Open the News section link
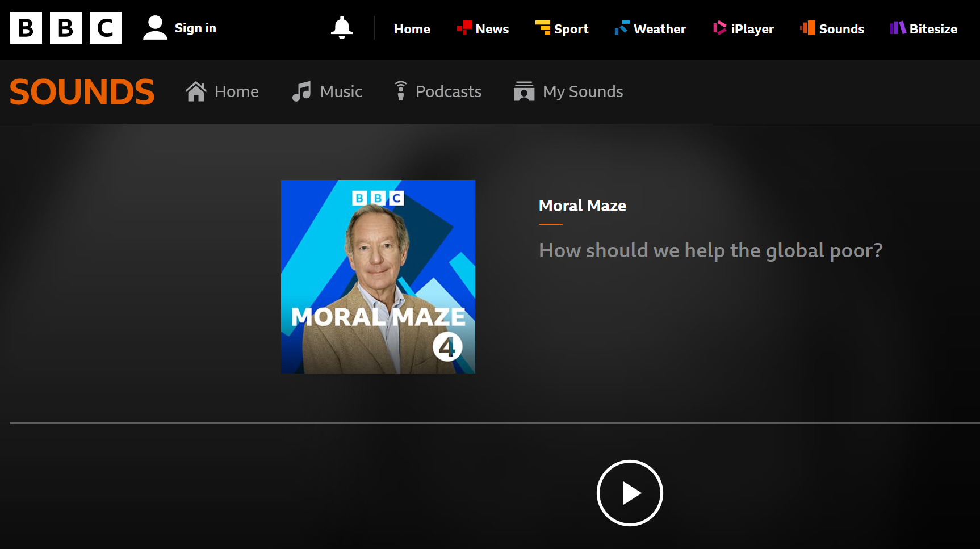This screenshot has height=549, width=980. click(492, 29)
